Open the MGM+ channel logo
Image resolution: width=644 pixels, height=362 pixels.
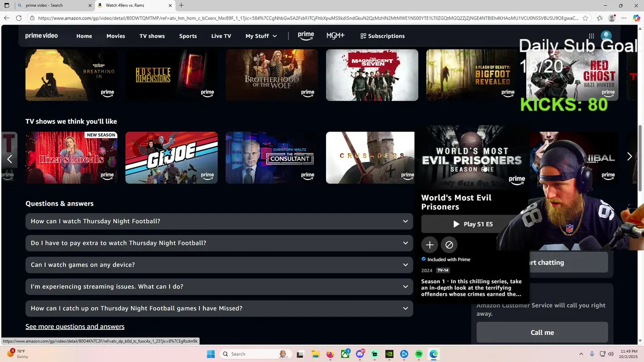[x=335, y=36]
